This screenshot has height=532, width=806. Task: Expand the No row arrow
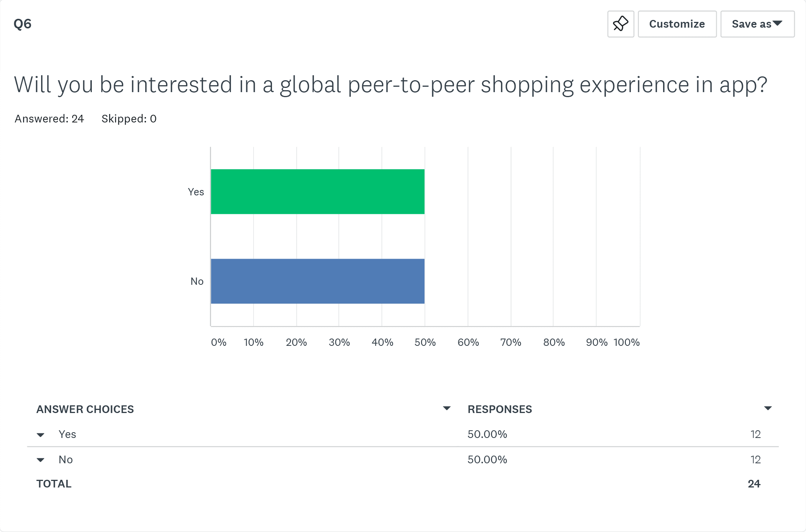tap(40, 460)
